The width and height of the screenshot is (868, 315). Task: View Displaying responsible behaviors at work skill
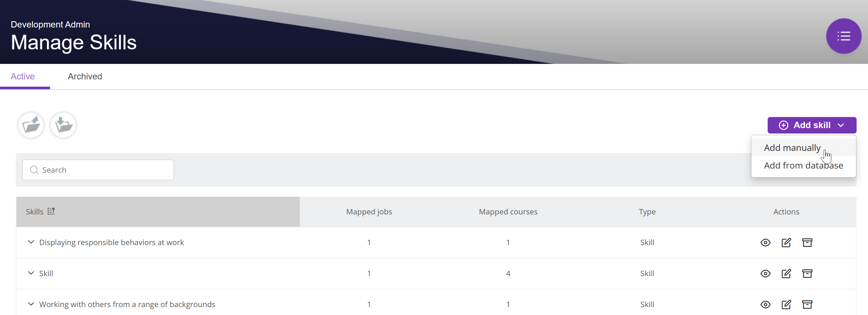coord(765,243)
